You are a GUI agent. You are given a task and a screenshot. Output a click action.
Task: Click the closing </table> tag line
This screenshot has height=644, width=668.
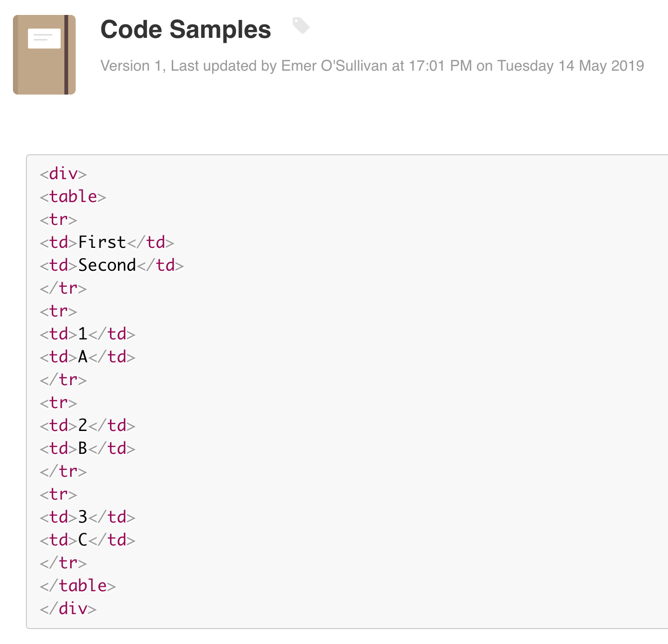[78, 585]
